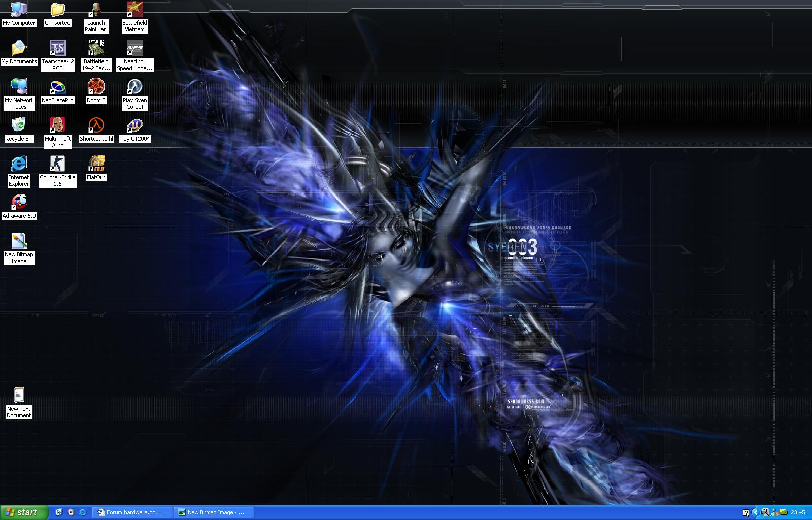Select the My Computer desktop icon

tap(19, 14)
